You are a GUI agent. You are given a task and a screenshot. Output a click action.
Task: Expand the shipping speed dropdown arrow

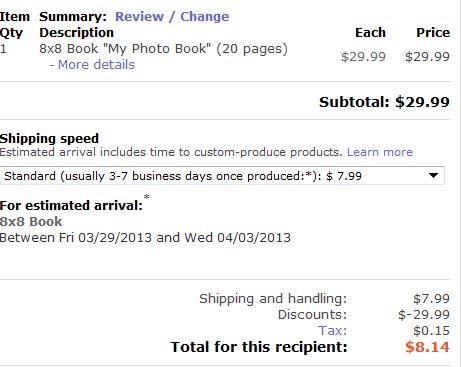[433, 175]
